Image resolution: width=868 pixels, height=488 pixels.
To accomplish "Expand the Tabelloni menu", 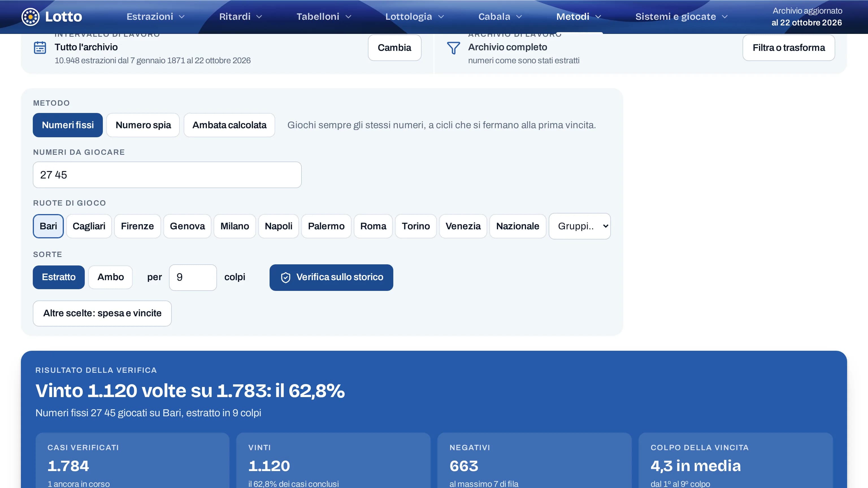I will coord(324,16).
